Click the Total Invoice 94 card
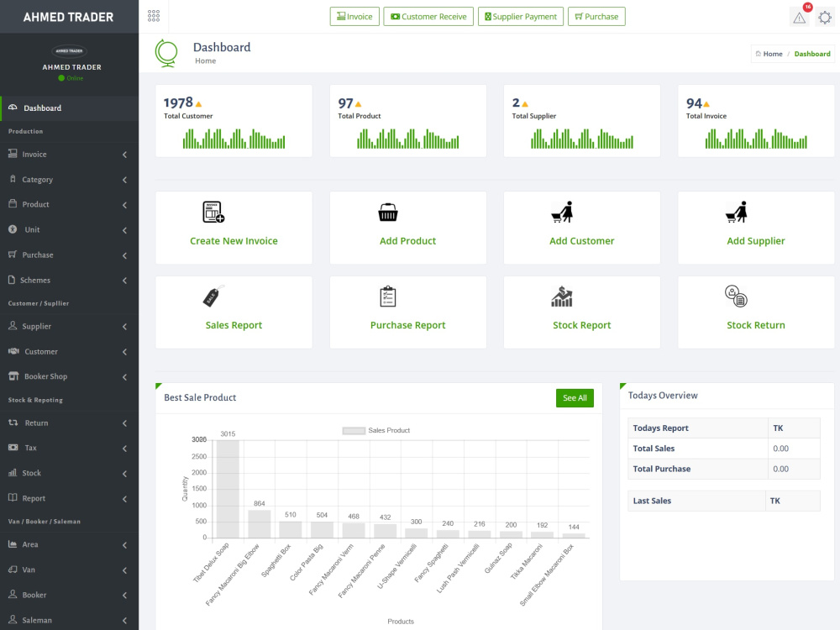This screenshot has width=840, height=630. pyautogui.click(x=756, y=120)
